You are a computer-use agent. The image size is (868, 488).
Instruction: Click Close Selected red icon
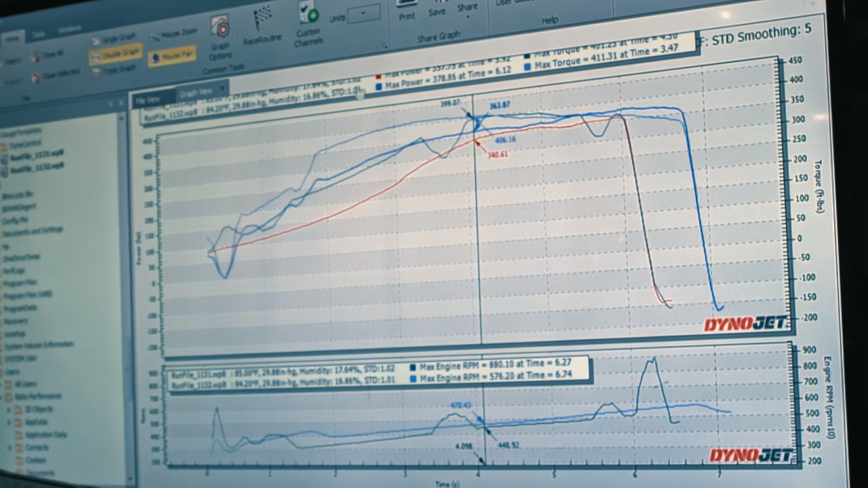pos(36,77)
